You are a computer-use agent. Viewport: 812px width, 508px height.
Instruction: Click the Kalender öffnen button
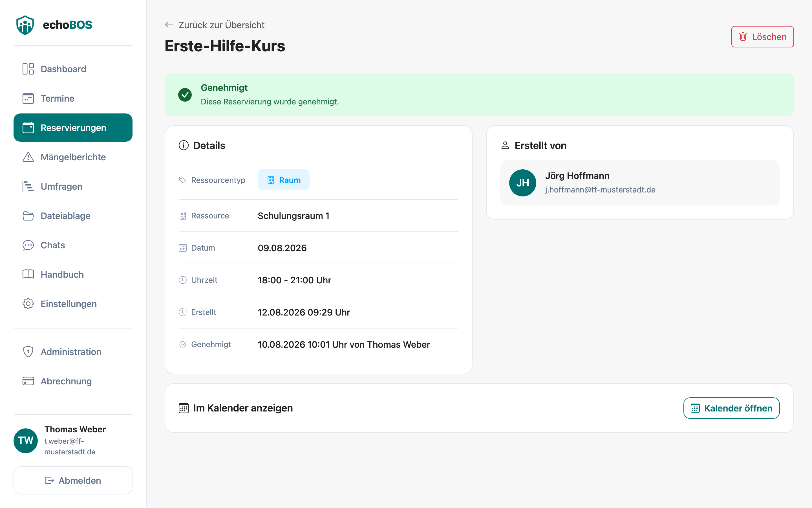coord(731,408)
